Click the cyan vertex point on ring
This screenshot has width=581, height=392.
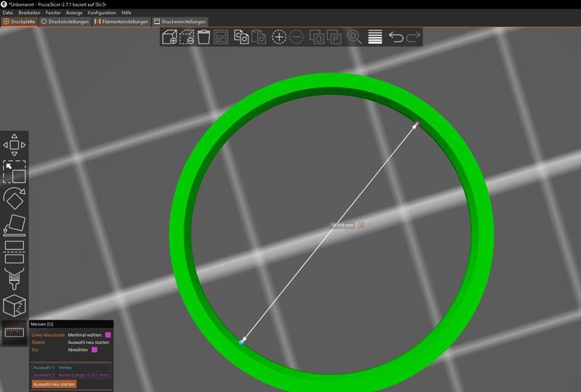coord(241,343)
